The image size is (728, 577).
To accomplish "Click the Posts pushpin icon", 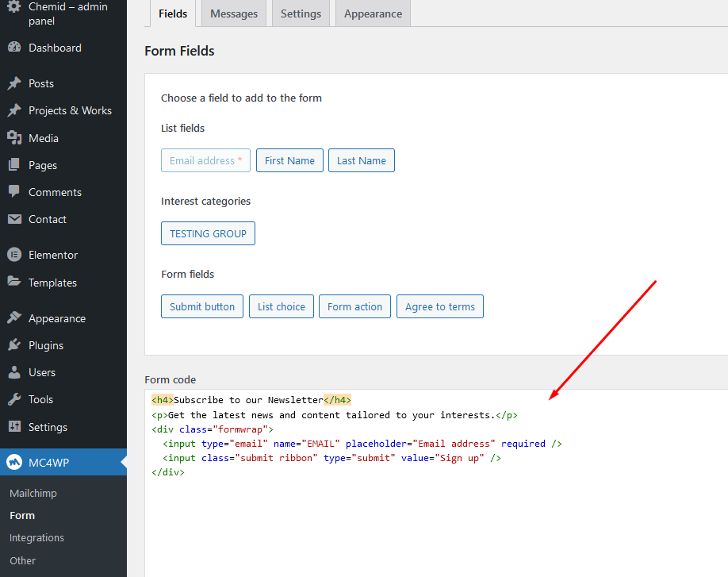I will click(x=14, y=83).
